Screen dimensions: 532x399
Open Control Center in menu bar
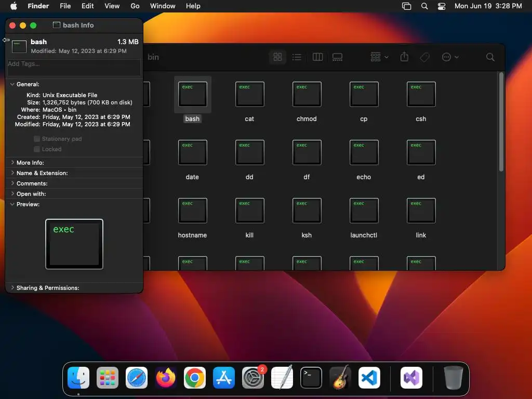click(442, 6)
